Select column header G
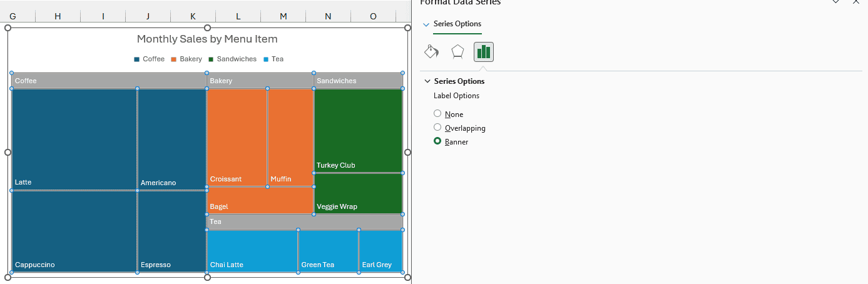Image resolution: width=868 pixels, height=284 pixels. 13,16
